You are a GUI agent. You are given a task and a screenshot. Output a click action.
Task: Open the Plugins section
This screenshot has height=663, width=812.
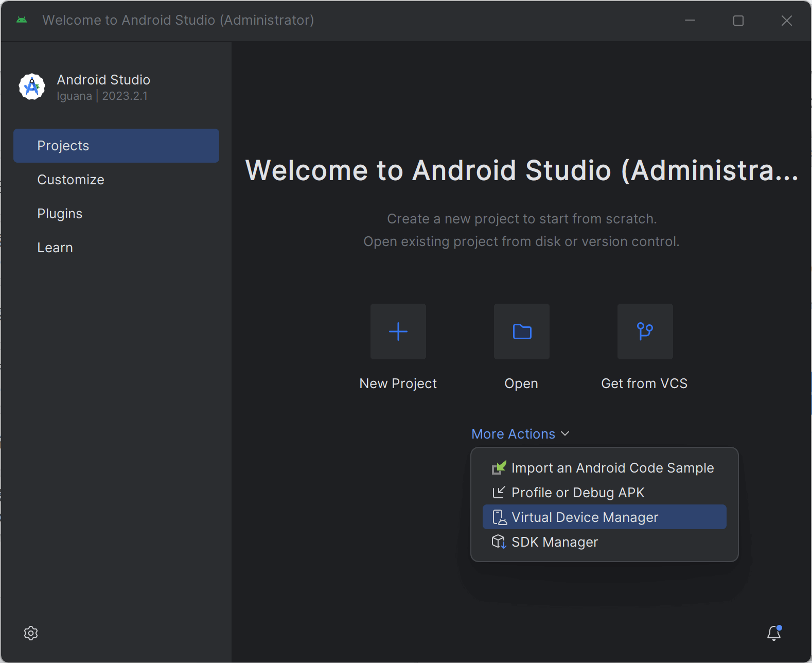click(60, 214)
